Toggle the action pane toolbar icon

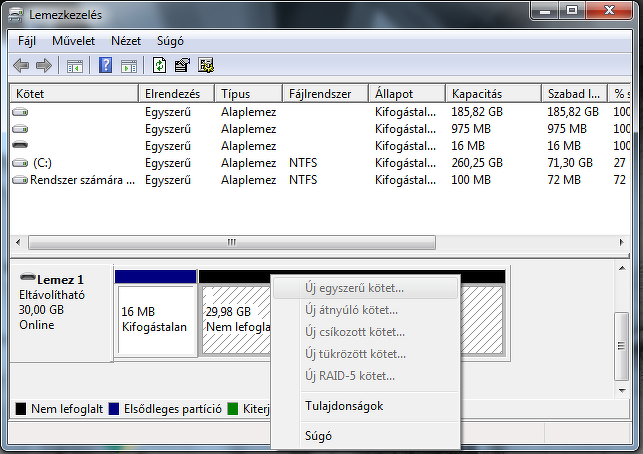pyautogui.click(x=129, y=66)
